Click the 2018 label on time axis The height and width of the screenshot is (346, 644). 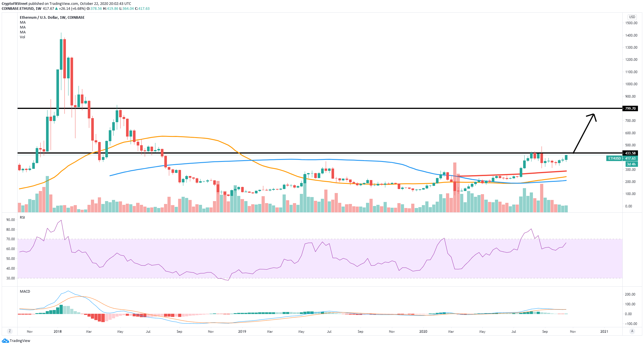[58, 332]
